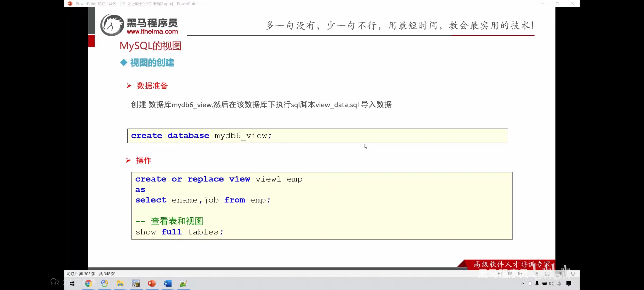
Task: Switch to Slide Sorter view icon
Action: pyautogui.click(x=547, y=274)
